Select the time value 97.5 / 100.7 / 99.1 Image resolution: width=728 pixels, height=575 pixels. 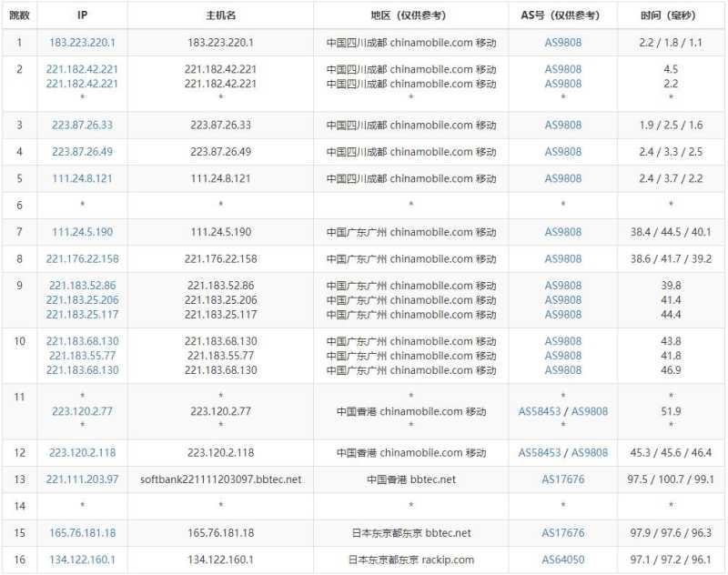click(x=671, y=479)
